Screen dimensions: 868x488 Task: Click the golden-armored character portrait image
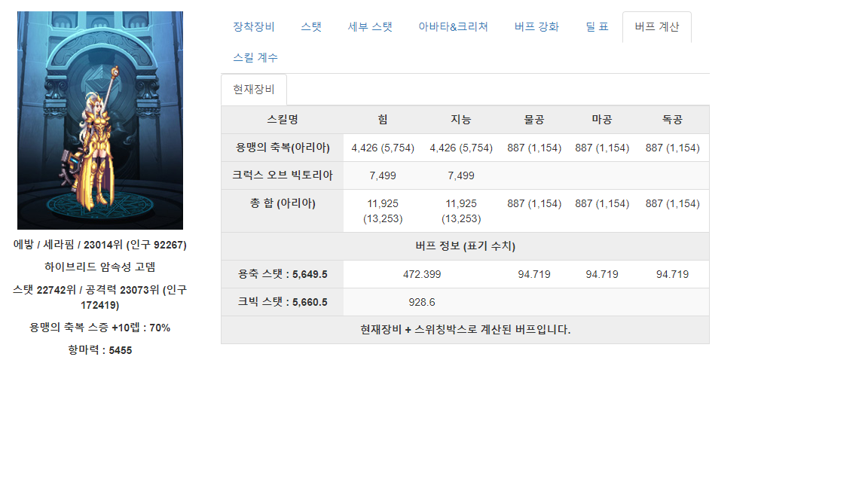click(x=100, y=120)
